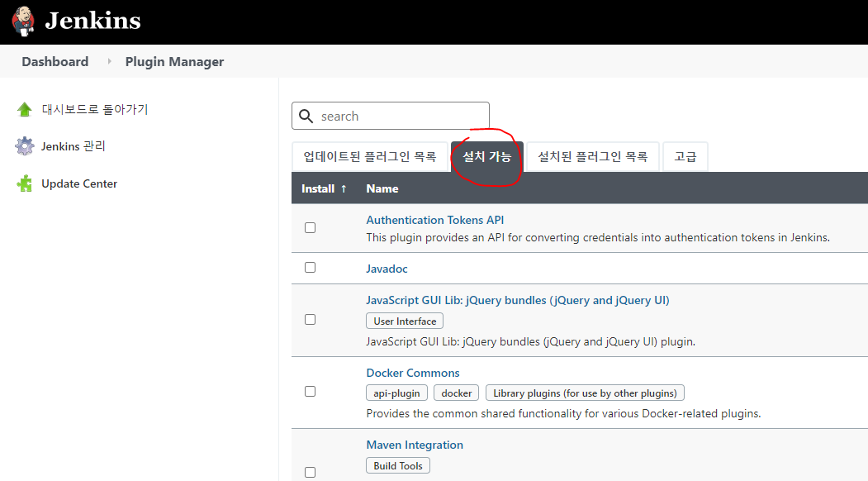The height and width of the screenshot is (481, 868).
Task: Click the 대시보드로 돌아가기 link
Action: click(95, 109)
